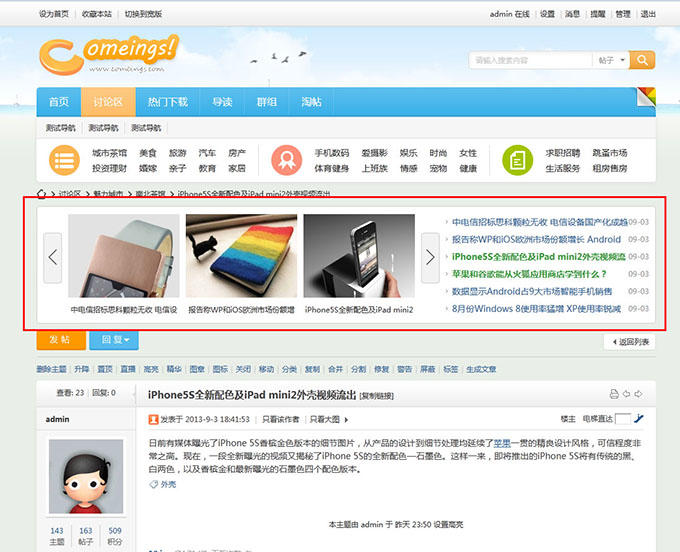Screen dimensions: 680x552
Task: Open the 求职招聘 forum link
Action: [562, 153]
